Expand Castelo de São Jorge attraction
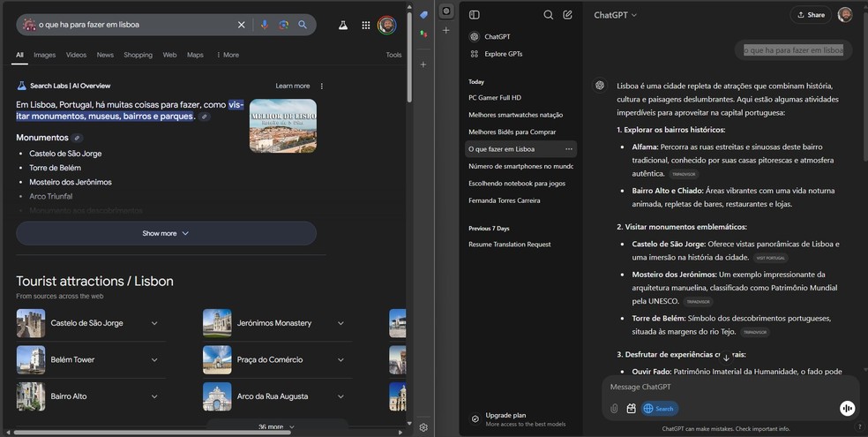Image resolution: width=868 pixels, height=437 pixels. (154, 323)
